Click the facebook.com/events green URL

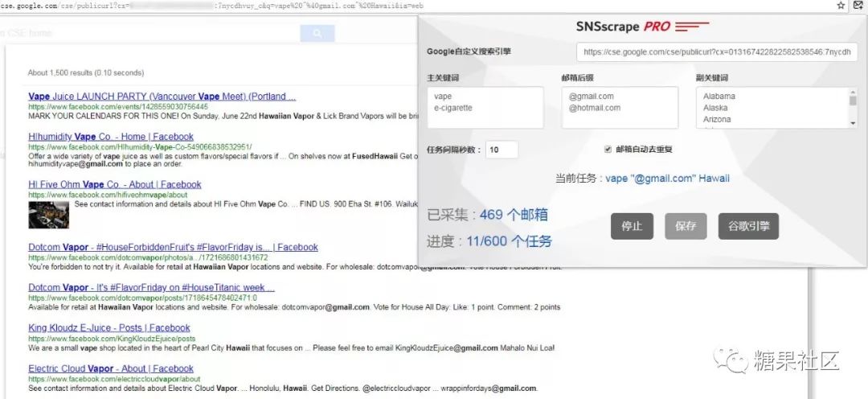(118, 106)
